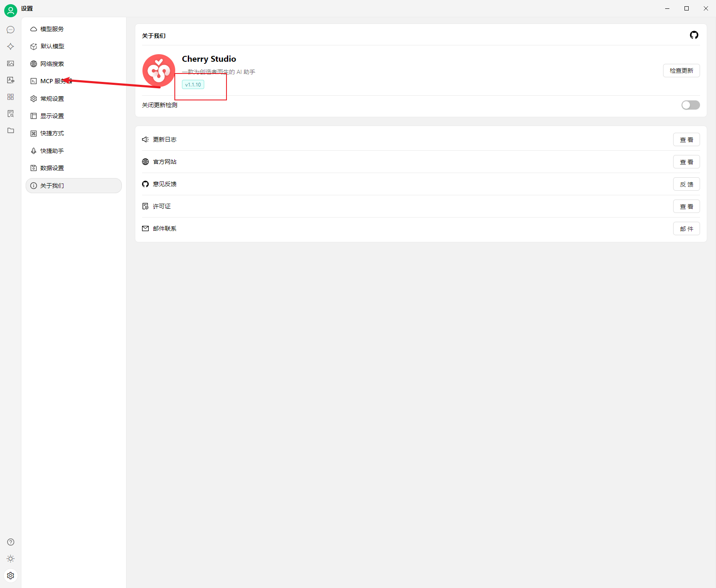716x588 pixels.
Task: Click the 反馈 feedback button
Action: 687,184
